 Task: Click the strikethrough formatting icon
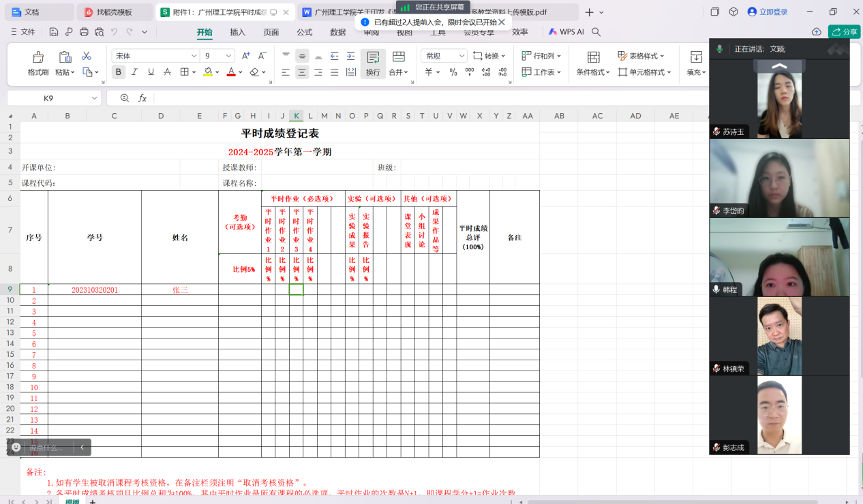[167, 72]
